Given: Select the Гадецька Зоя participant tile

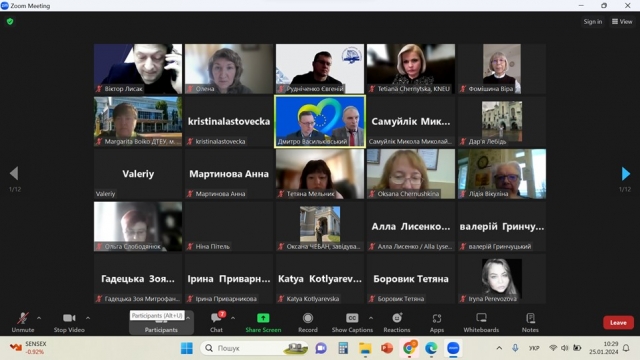Looking at the screenshot, I should (x=138, y=279).
